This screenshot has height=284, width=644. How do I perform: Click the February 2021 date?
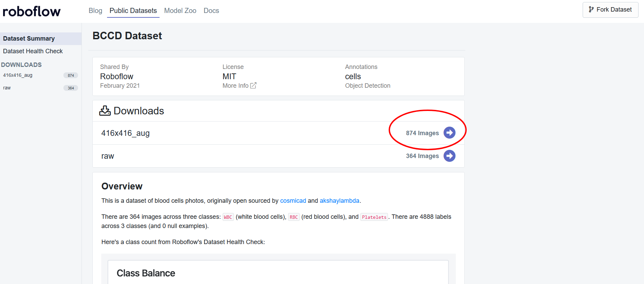tap(120, 86)
